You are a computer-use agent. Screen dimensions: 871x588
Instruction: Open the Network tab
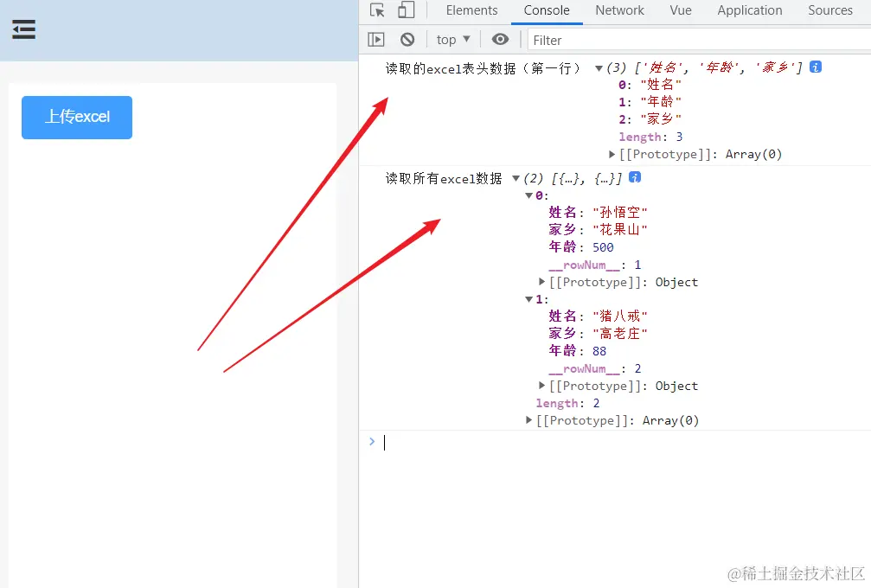tap(619, 10)
